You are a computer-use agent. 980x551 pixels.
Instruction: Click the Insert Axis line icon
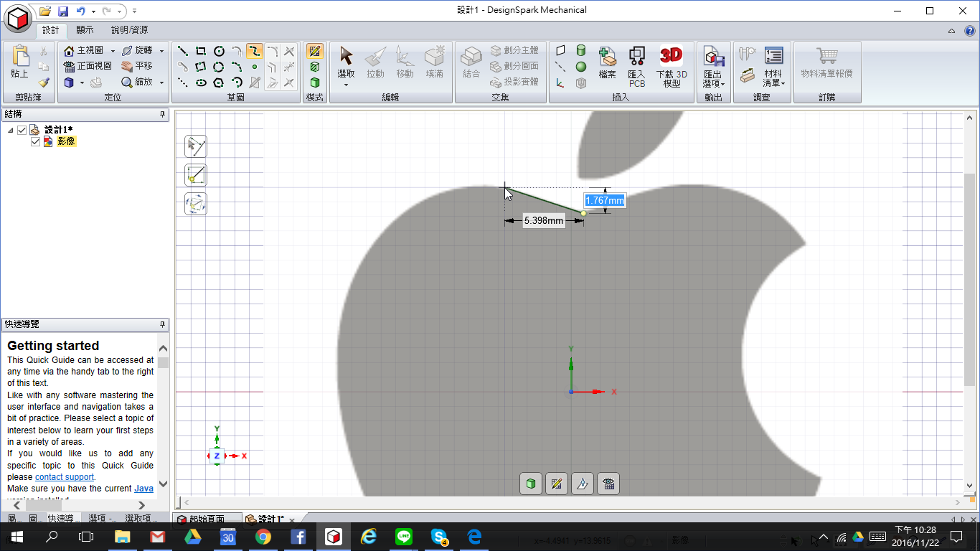[x=560, y=67]
